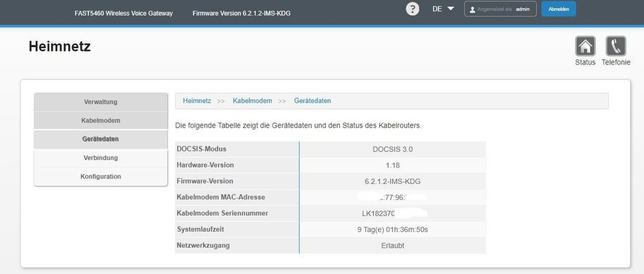Click the Hardware-Version value 1.18
The height and width of the screenshot is (274, 644).
click(x=393, y=166)
